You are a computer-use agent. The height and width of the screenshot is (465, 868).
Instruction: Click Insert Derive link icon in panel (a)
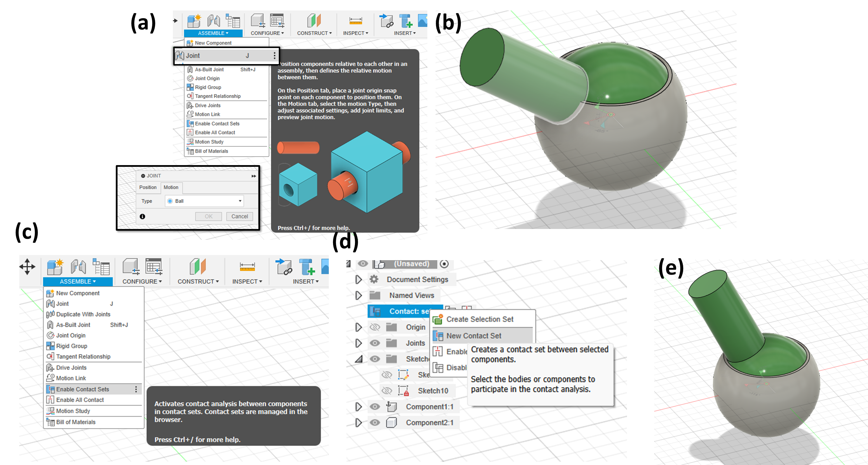point(386,21)
